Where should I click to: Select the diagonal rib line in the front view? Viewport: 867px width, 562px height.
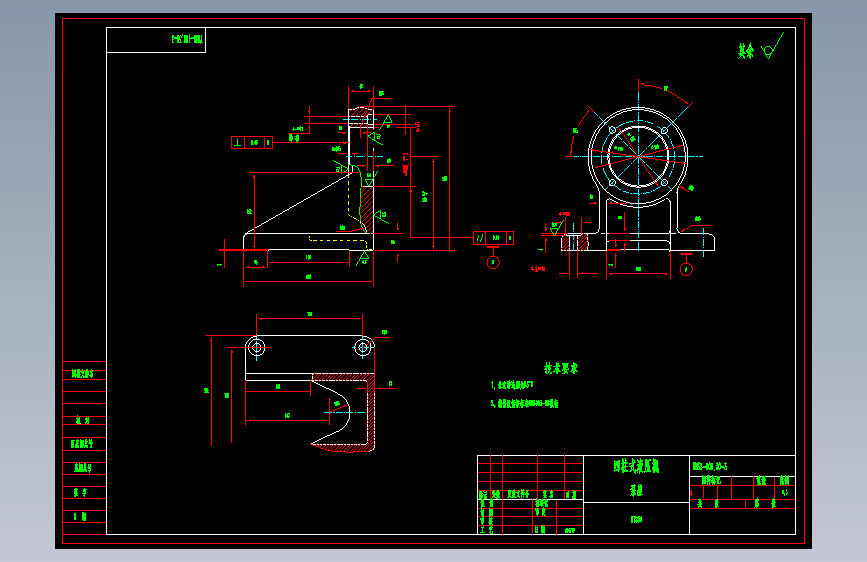point(301,203)
